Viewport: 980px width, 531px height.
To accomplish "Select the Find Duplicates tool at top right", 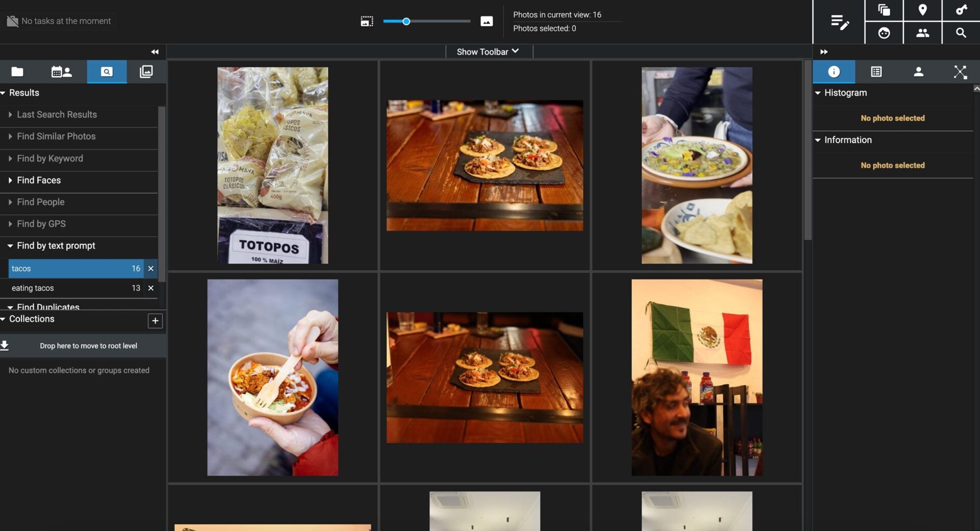I will [884, 10].
